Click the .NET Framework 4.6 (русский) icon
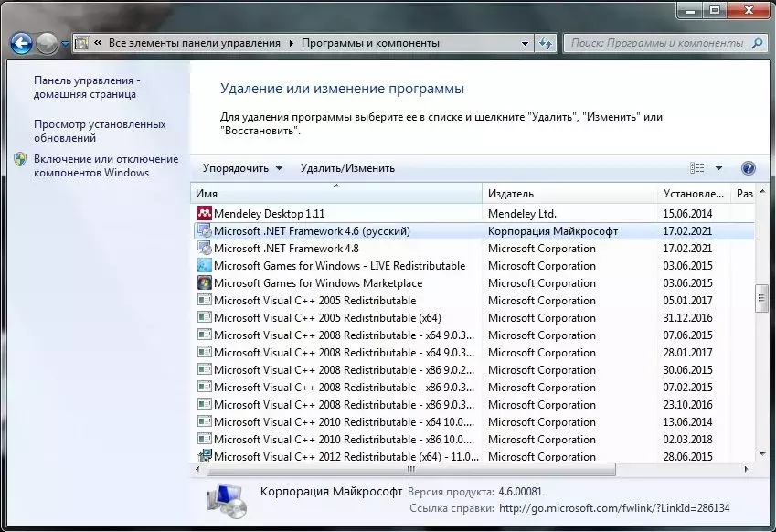Viewport: 776px width, 532px height. [205, 230]
